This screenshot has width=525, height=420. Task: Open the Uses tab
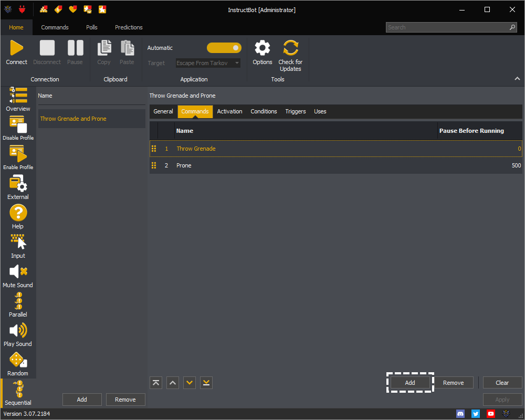tap(320, 111)
